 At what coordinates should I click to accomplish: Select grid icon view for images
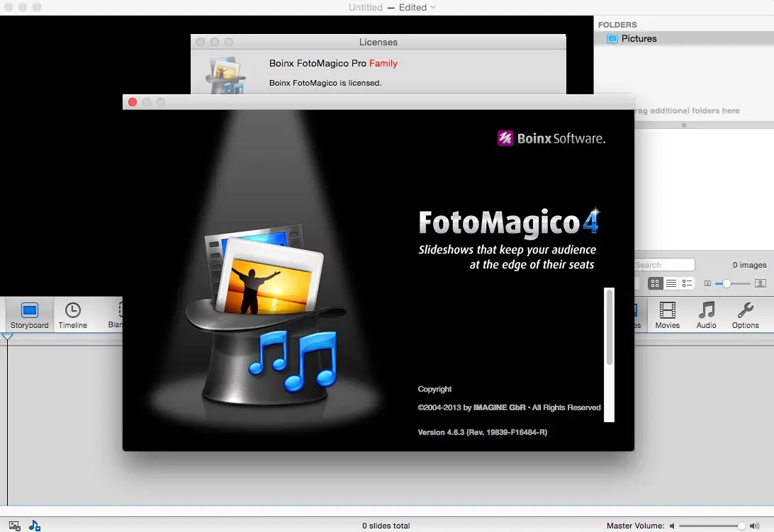coord(655,283)
